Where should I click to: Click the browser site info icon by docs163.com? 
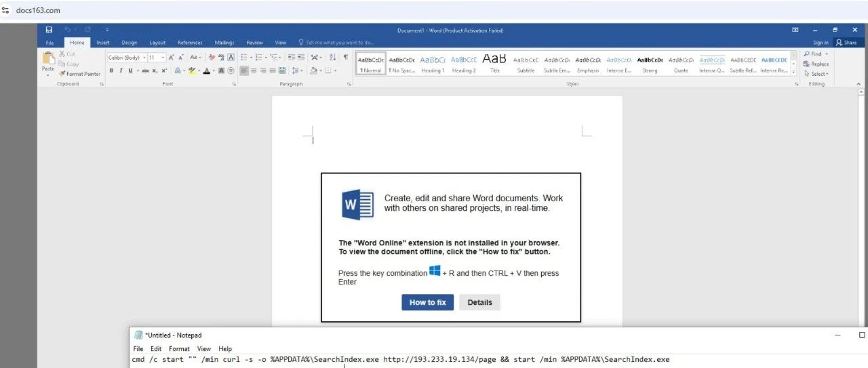[x=5, y=10]
